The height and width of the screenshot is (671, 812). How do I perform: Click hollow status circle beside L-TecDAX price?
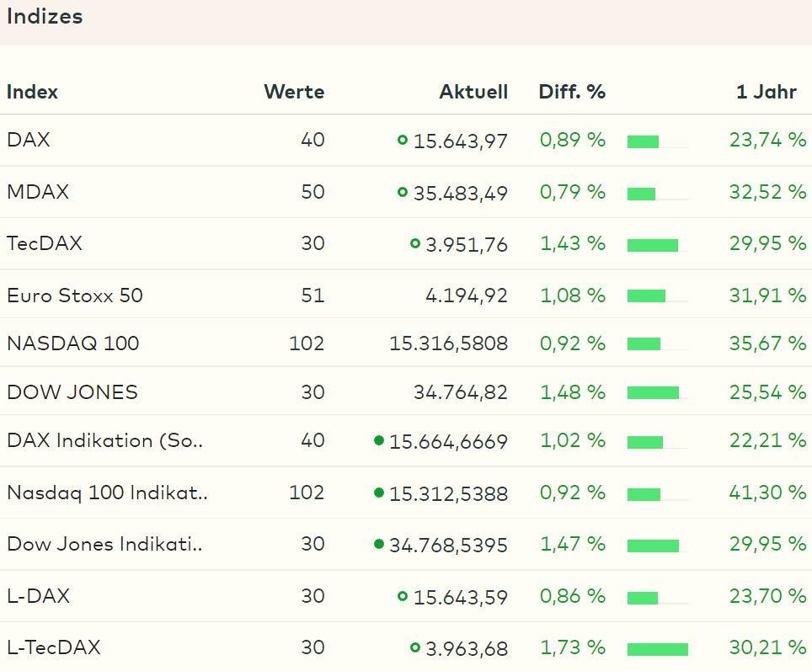[x=414, y=647]
